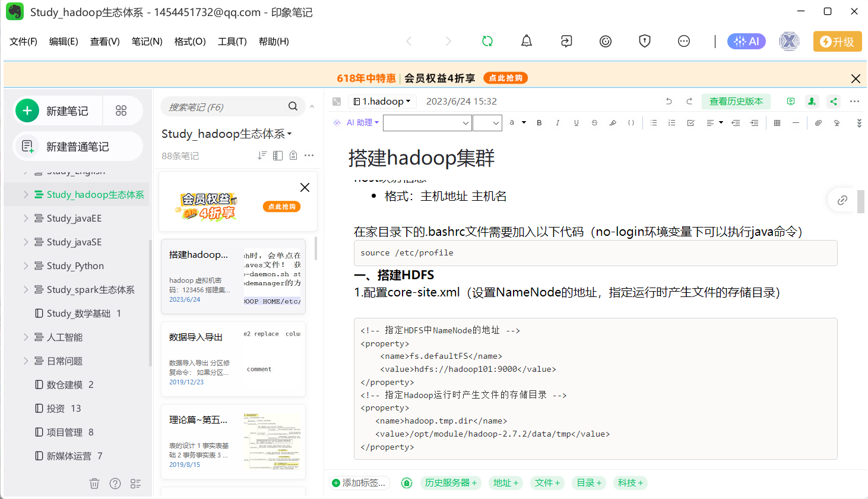Click 查看历史版本 button
The height and width of the screenshot is (499, 868).
tap(736, 102)
